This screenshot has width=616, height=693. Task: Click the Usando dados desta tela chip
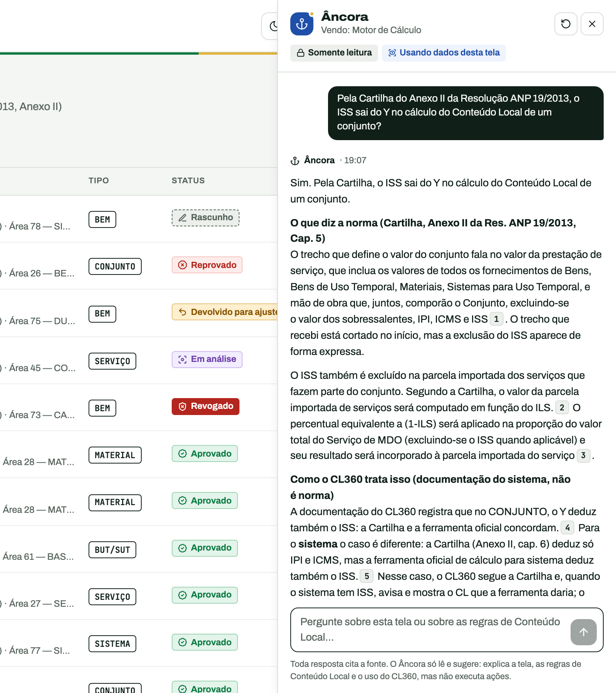(x=444, y=53)
